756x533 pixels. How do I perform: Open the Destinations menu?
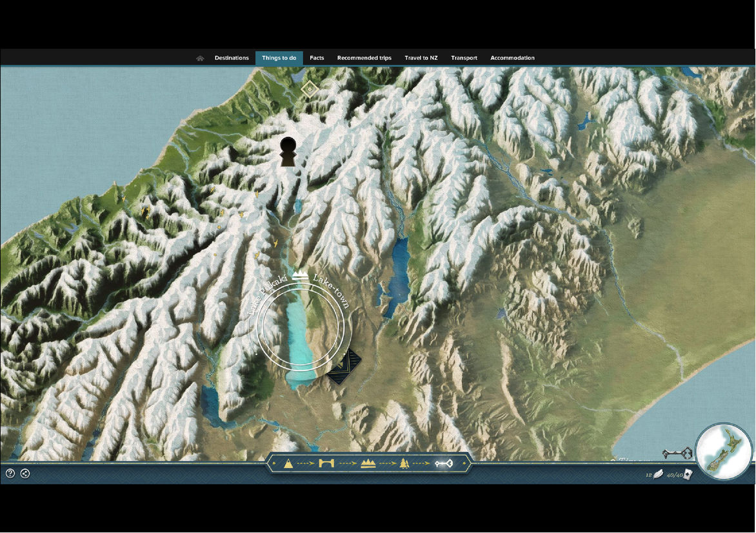232,58
